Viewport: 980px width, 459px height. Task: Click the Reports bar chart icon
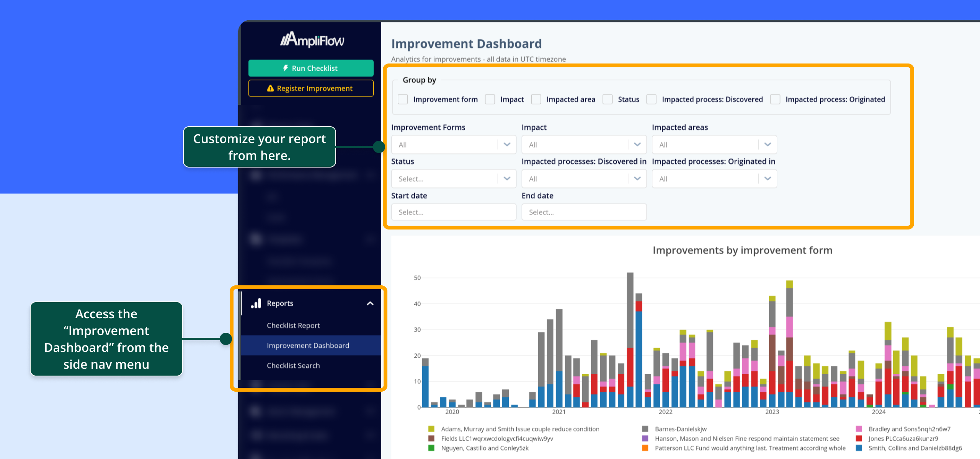[x=256, y=303]
